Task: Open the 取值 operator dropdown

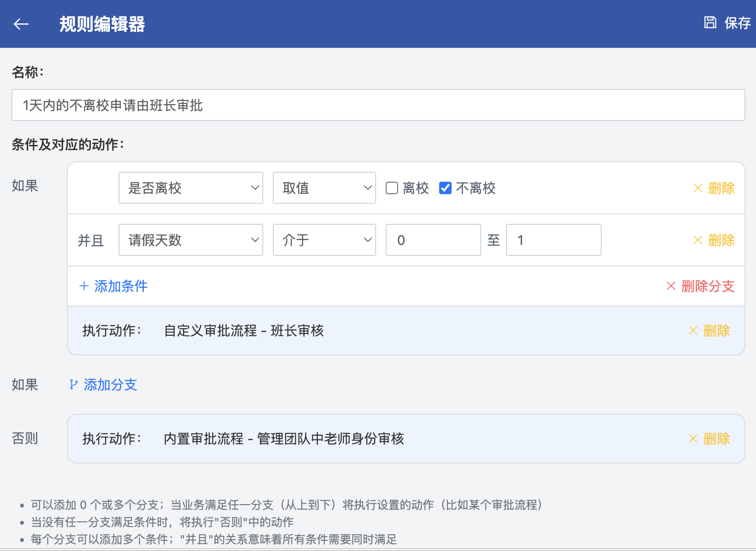Action: [324, 188]
